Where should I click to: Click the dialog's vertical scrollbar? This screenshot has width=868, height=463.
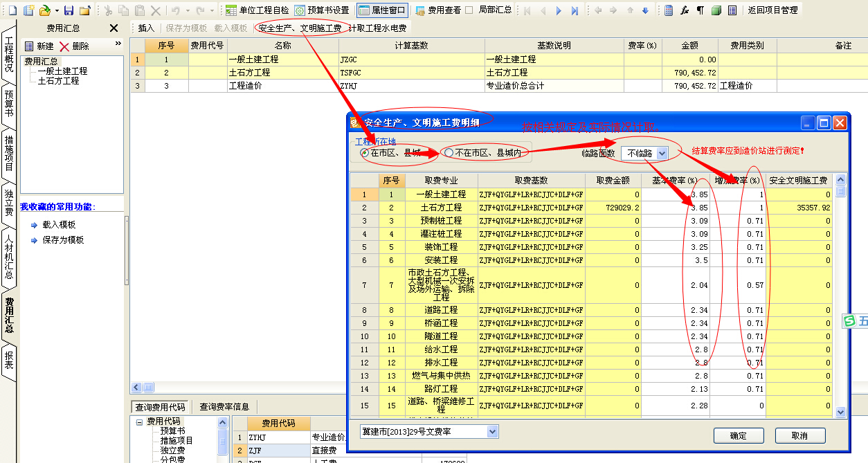coord(840,296)
